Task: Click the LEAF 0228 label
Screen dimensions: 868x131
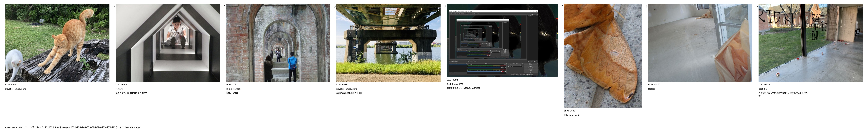Action: [x=11, y=85]
